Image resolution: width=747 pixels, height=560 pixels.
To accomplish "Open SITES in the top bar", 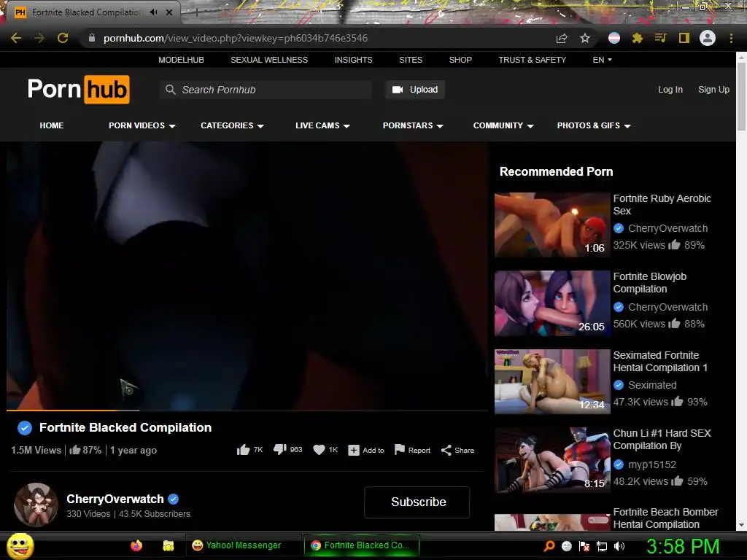I will tap(411, 60).
